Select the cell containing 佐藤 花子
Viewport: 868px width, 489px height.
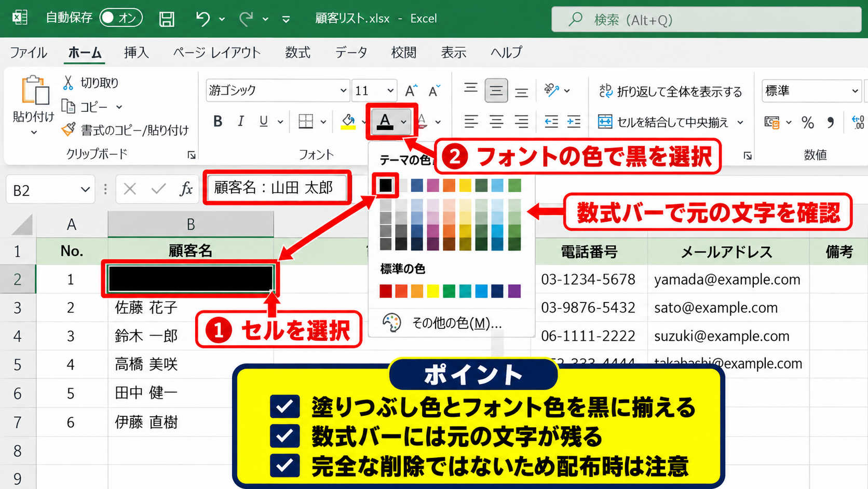pyautogui.click(x=191, y=308)
